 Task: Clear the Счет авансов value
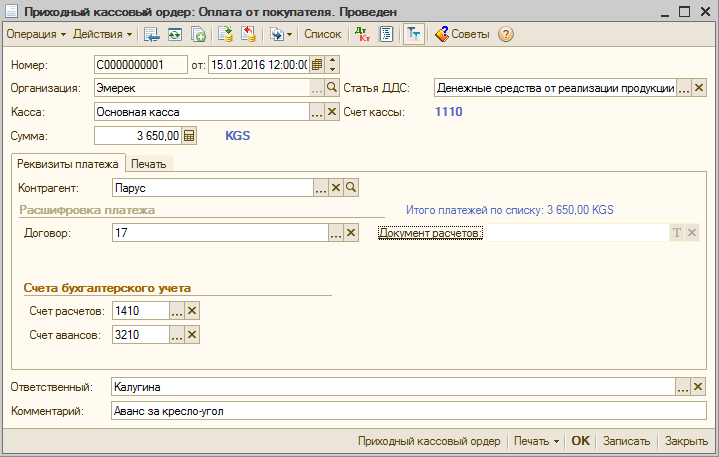coord(193,336)
